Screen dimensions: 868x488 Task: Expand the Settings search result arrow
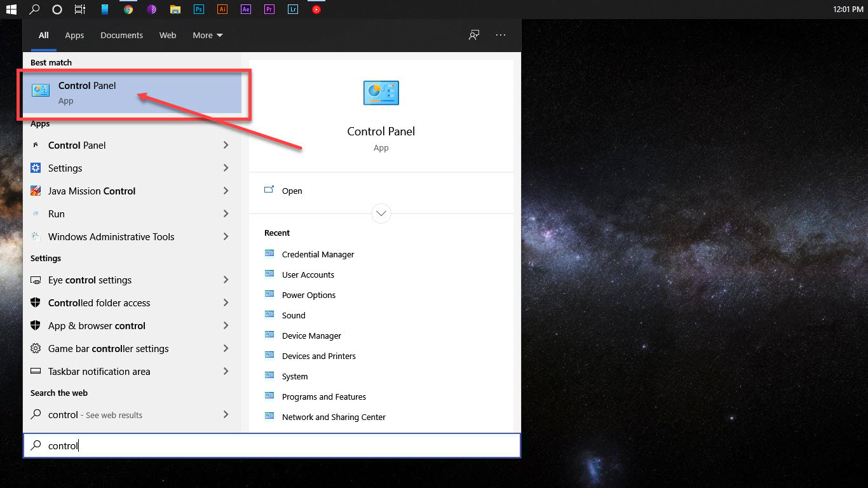coord(226,168)
